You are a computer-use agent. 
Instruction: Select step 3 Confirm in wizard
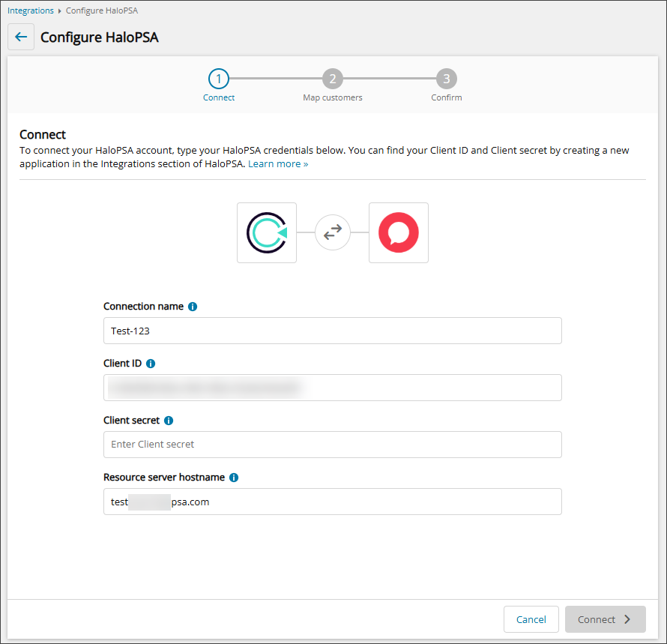[446, 79]
